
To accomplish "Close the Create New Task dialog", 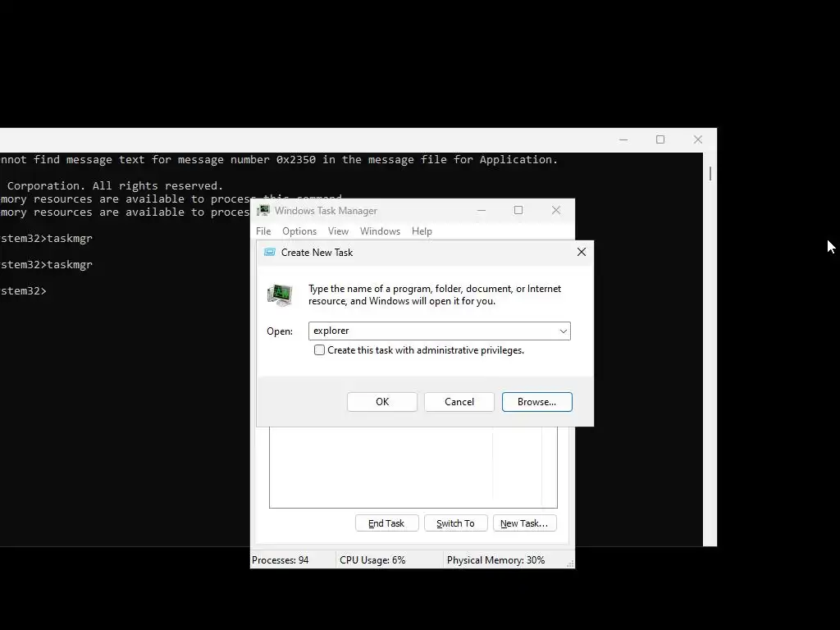I will click(582, 252).
